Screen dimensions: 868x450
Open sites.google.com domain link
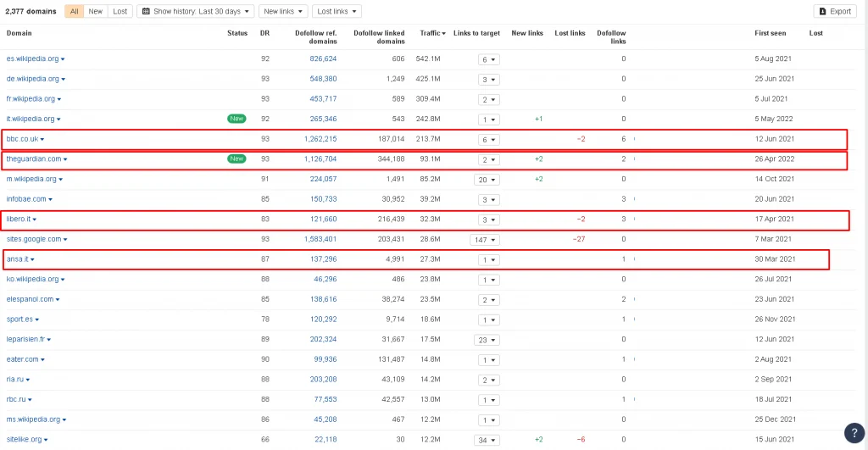(x=34, y=239)
